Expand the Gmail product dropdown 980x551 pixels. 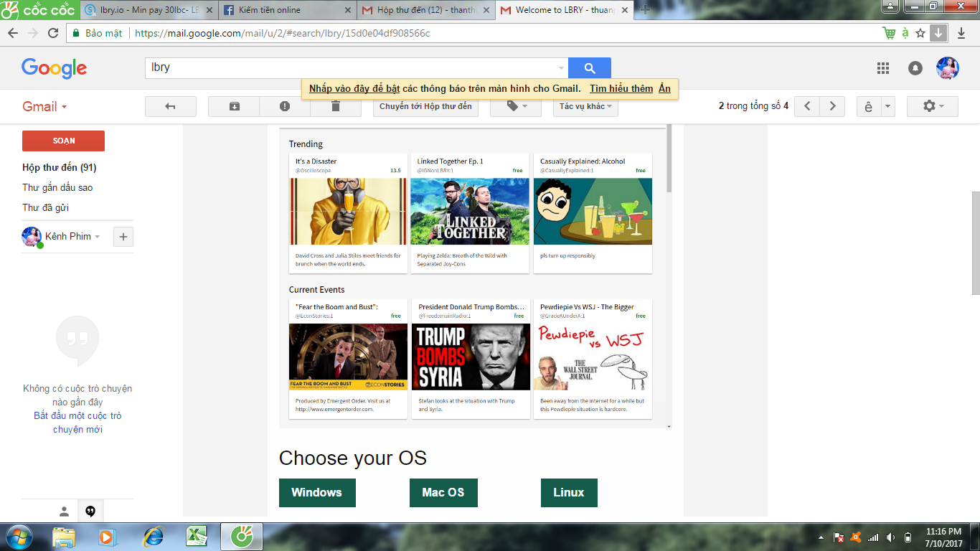(x=44, y=107)
